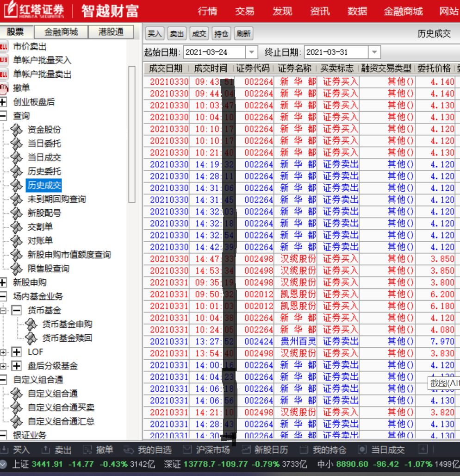Collapse the 场内基金业务 node
Screen dimensions: 460x476
click(3, 297)
